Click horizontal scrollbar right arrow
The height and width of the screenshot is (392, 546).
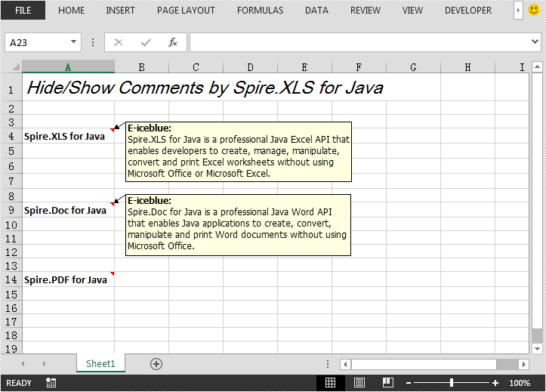point(523,365)
